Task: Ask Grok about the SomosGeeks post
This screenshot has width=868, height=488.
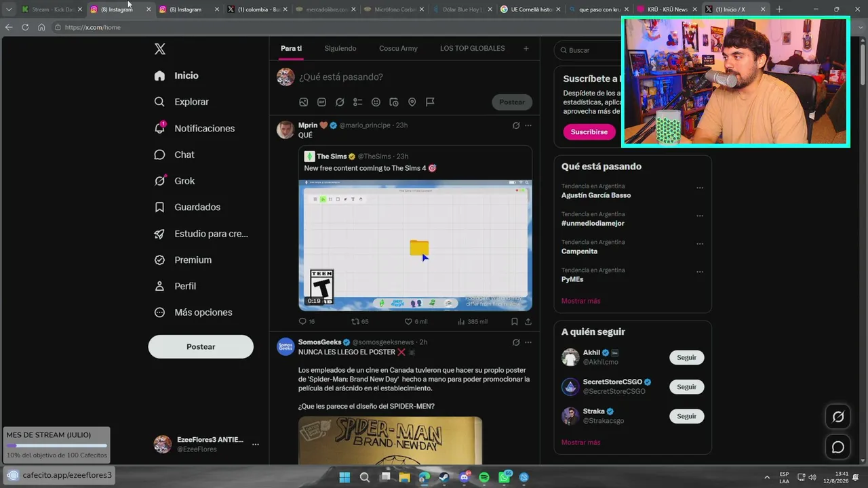Action: (x=516, y=342)
